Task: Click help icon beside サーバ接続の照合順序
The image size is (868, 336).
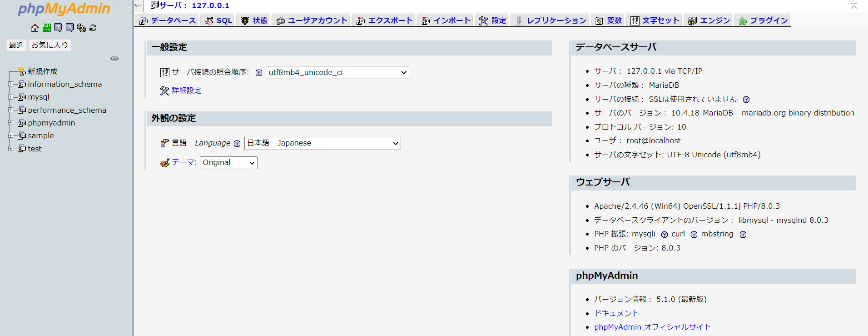Action: [x=259, y=73]
